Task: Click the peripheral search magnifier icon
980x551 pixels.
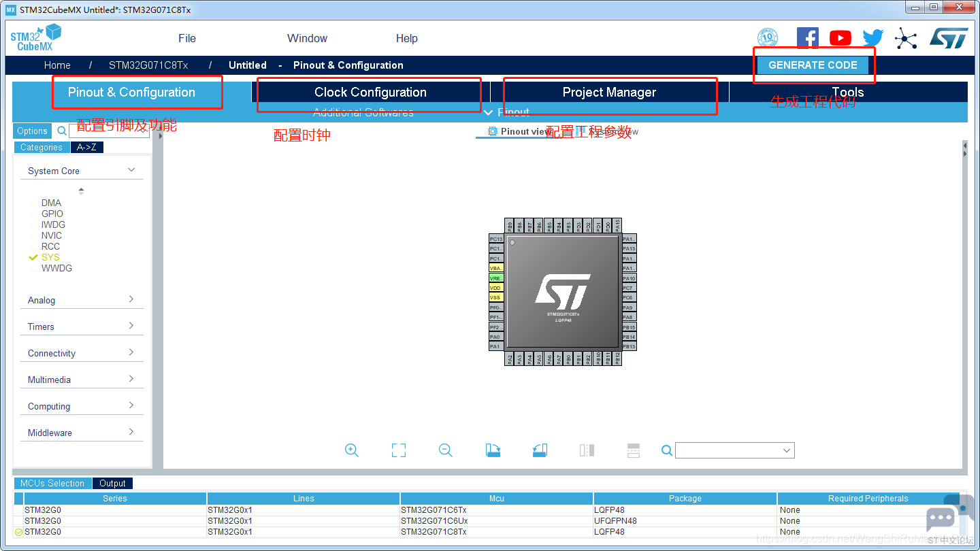Action: pos(62,131)
